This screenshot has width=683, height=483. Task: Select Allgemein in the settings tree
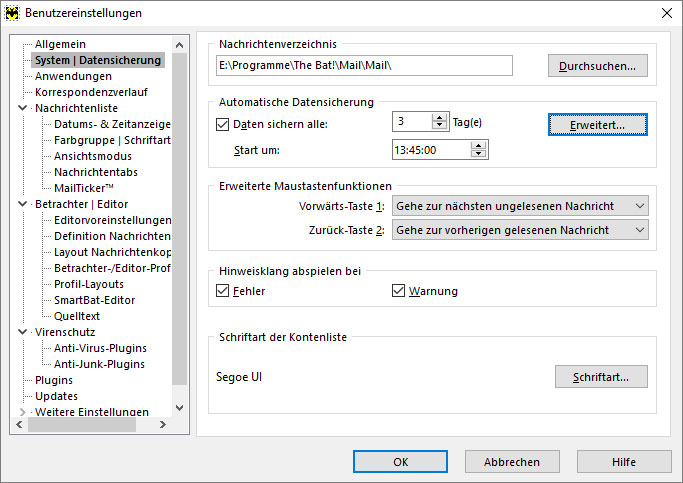click(60, 44)
